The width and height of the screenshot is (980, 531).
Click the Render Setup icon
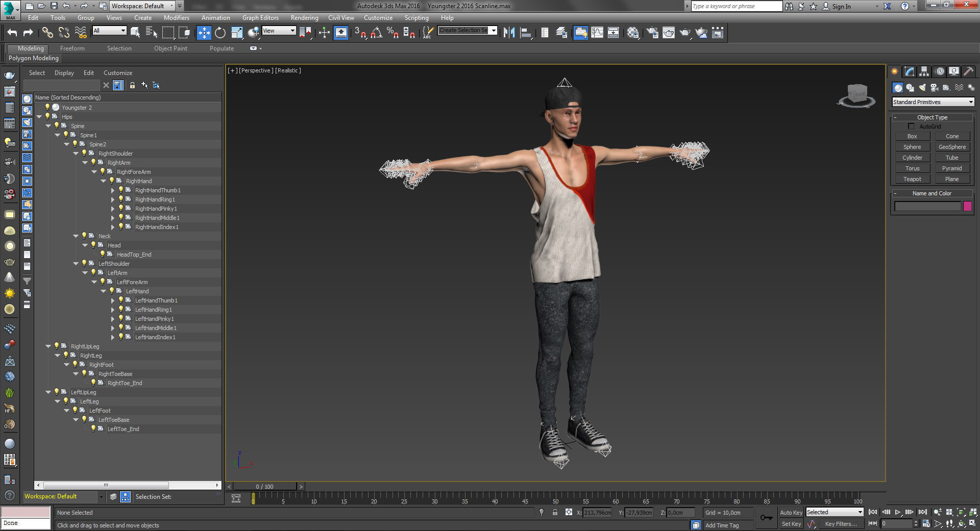[652, 33]
